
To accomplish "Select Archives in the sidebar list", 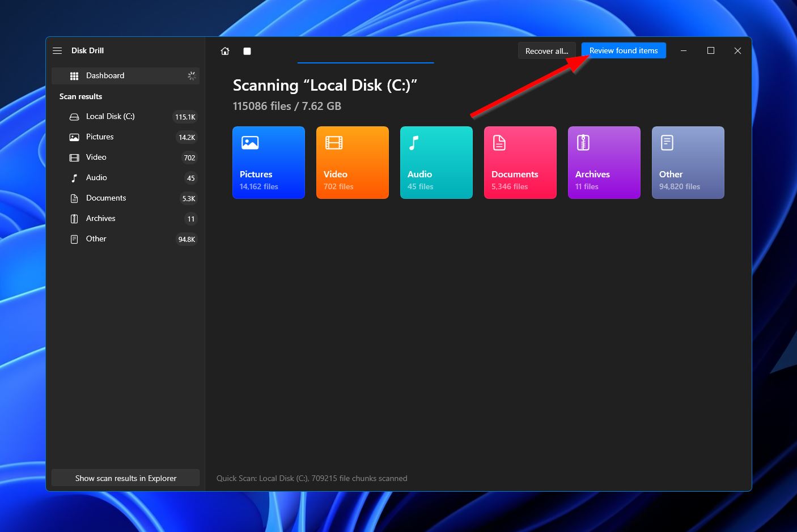I will [x=101, y=218].
